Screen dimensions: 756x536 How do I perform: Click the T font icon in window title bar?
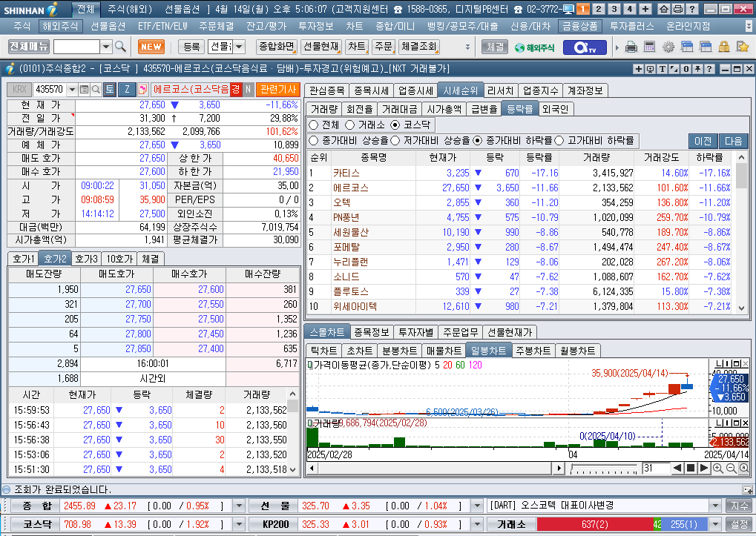[663, 69]
